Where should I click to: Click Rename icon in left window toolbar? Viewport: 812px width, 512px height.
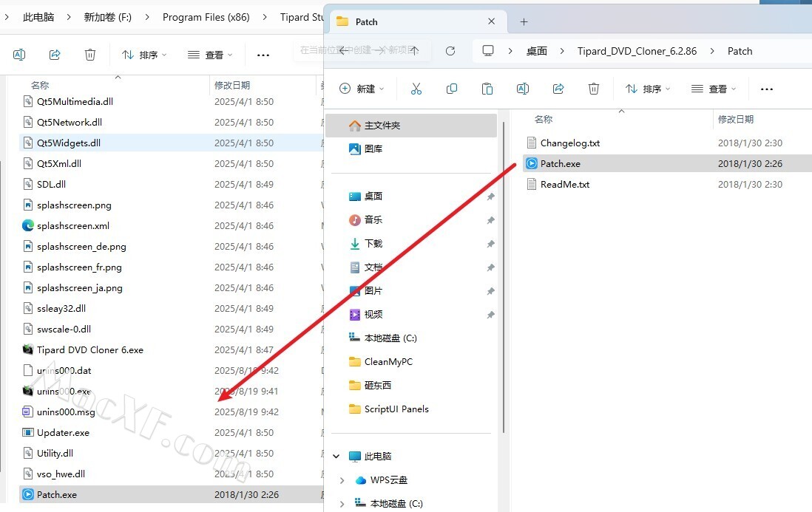[x=19, y=55]
